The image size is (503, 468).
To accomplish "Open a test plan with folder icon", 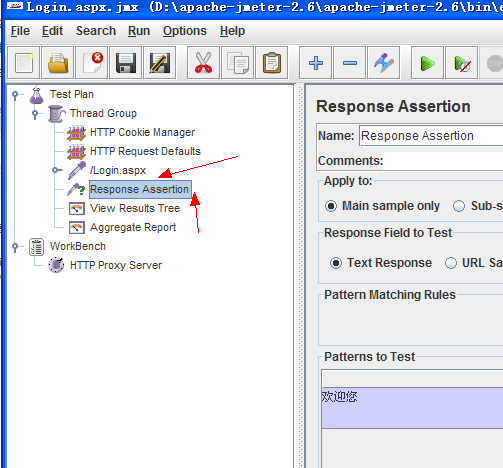I will coord(58,63).
